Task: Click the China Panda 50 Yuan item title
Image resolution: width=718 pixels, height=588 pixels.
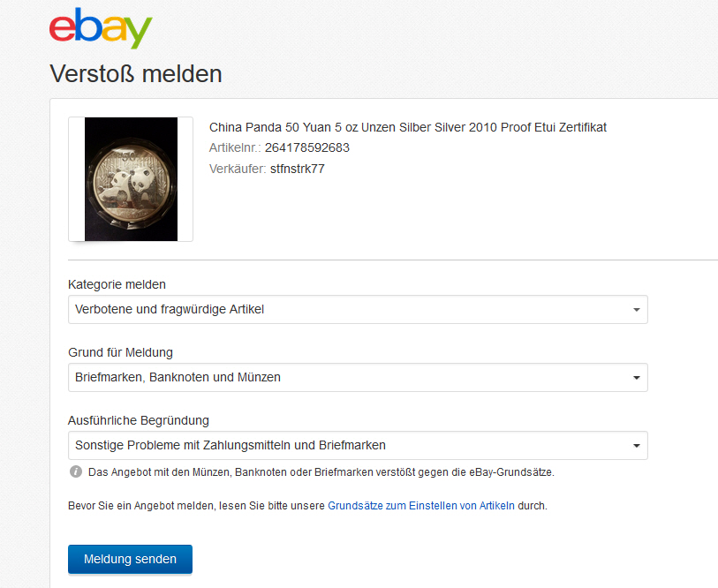Action: 407,127
